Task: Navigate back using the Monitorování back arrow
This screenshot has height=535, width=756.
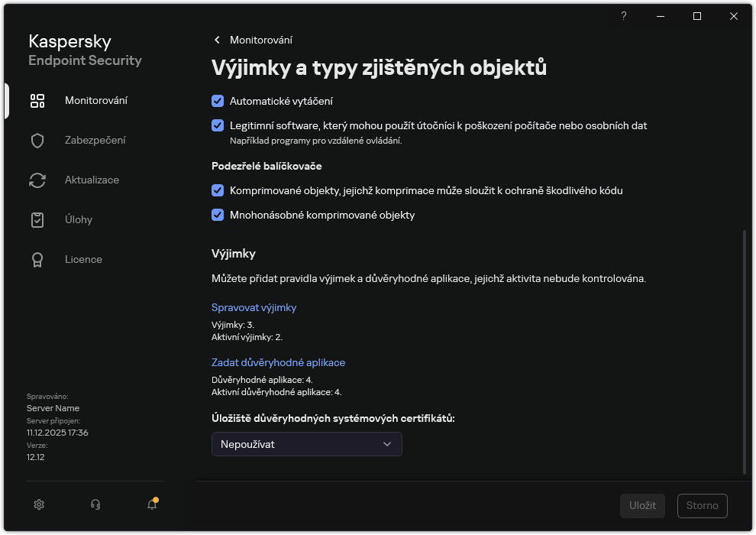Action: click(216, 40)
